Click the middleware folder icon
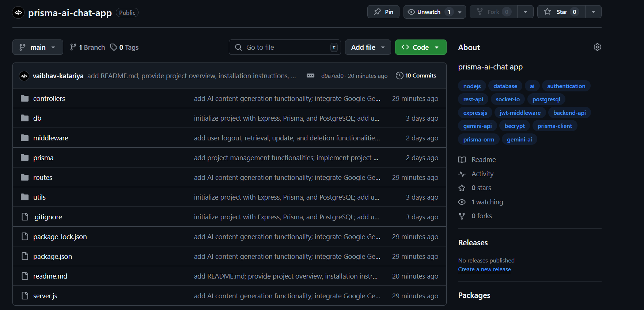 click(x=24, y=138)
